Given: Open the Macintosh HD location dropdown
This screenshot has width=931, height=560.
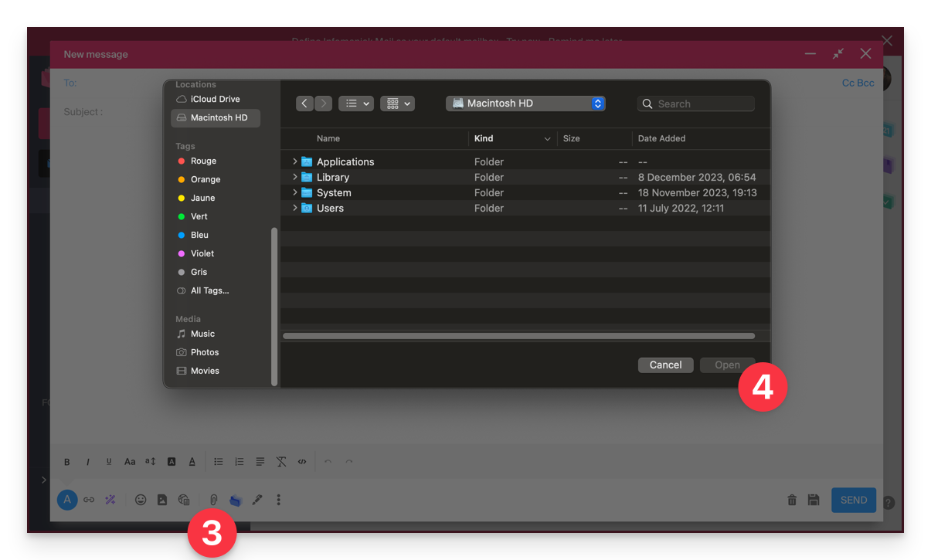Looking at the screenshot, I should (525, 104).
